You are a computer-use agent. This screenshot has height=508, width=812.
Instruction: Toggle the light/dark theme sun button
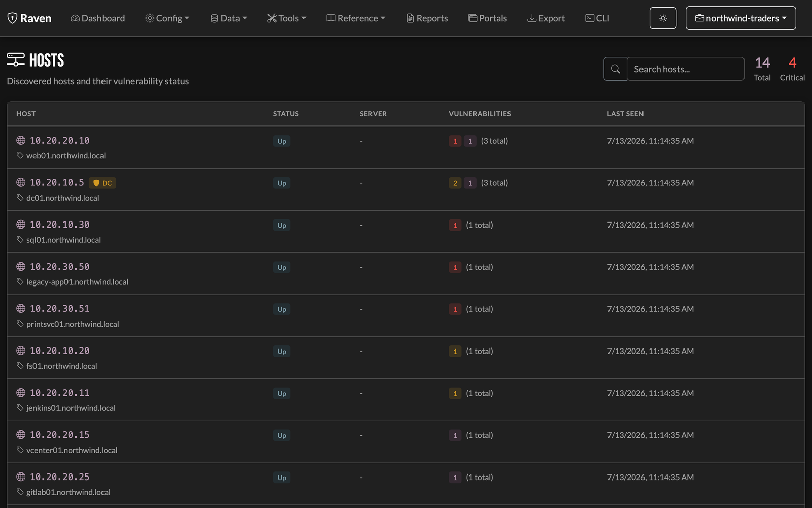[x=663, y=18]
